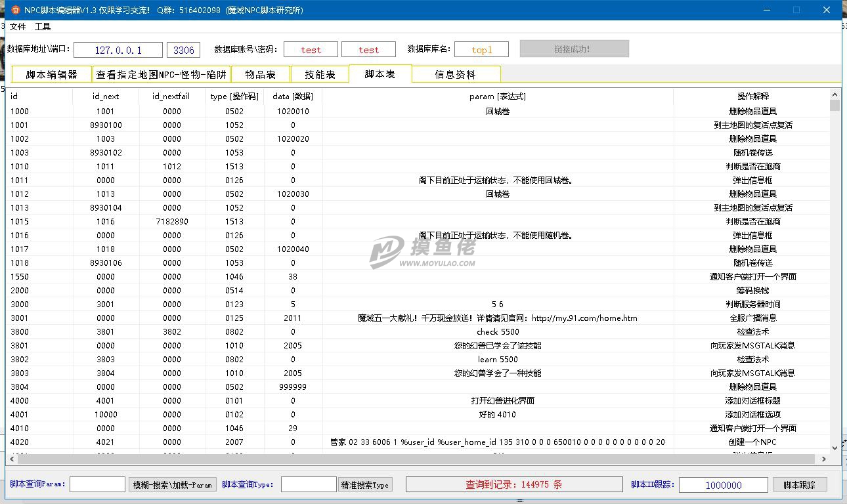Click the 查询到记录: 144975 条 status box

tap(514, 484)
